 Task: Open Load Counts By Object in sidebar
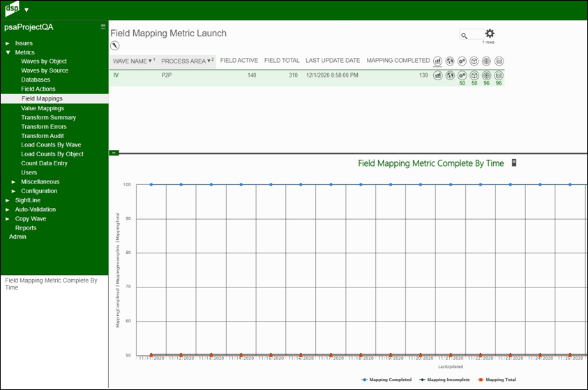click(x=52, y=154)
